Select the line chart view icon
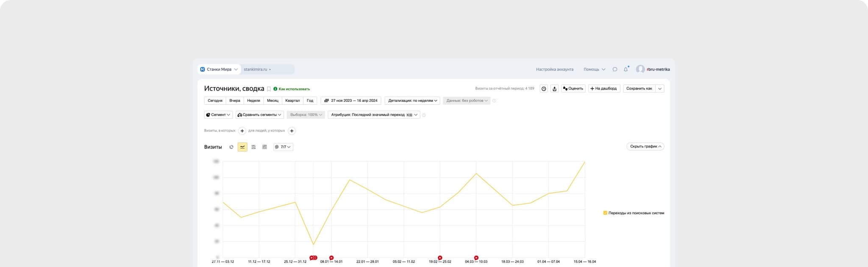The height and width of the screenshot is (267, 868). 242,147
